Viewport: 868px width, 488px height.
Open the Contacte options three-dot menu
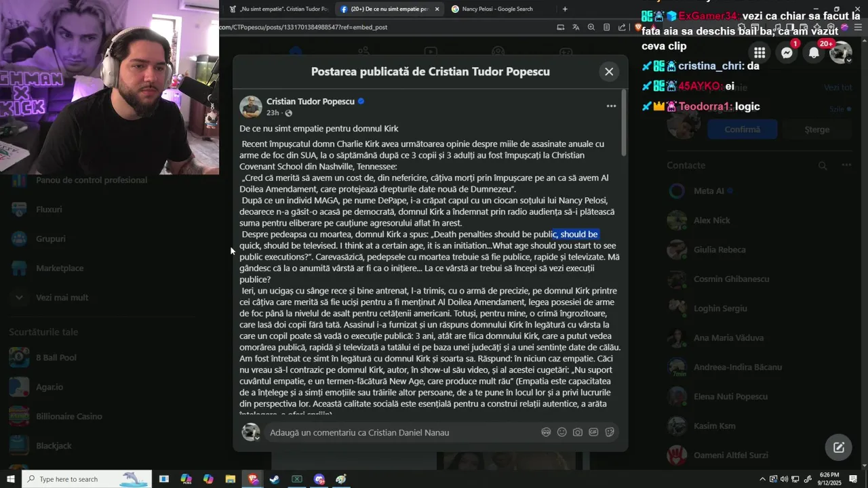click(846, 165)
